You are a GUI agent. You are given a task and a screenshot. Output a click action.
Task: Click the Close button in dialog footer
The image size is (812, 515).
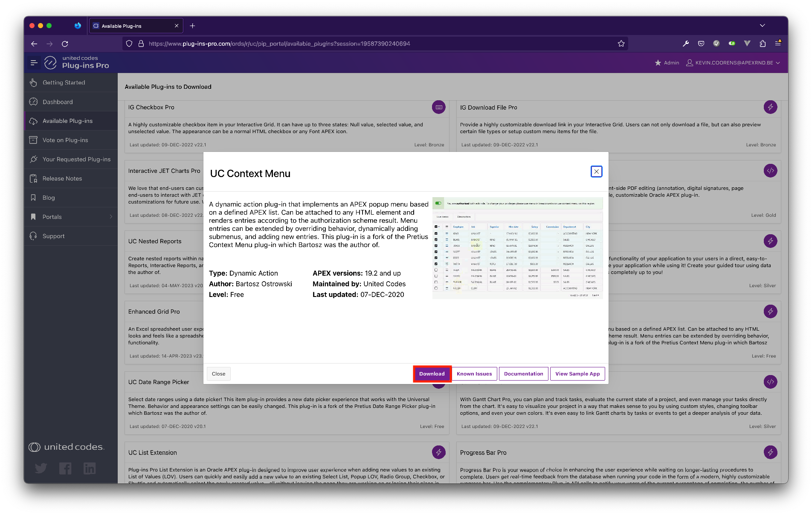coord(218,374)
